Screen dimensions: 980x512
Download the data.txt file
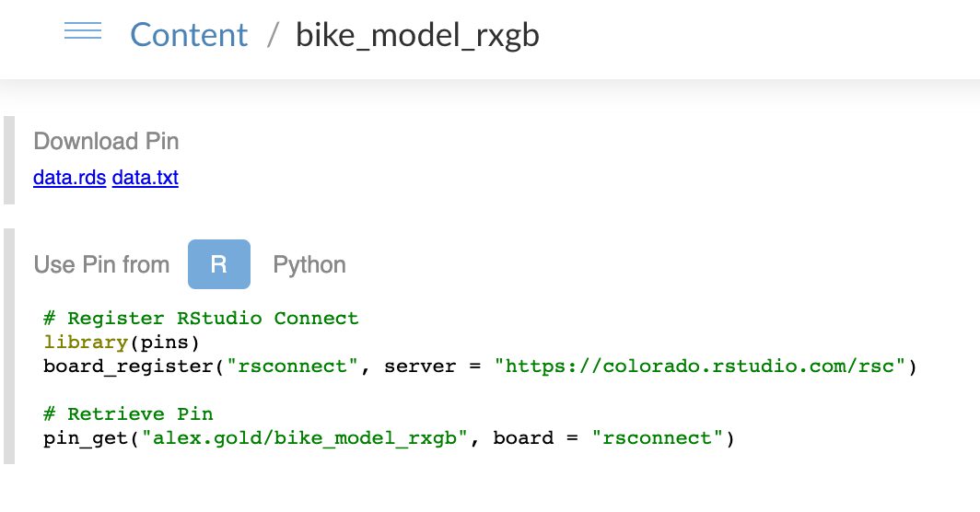pos(145,178)
